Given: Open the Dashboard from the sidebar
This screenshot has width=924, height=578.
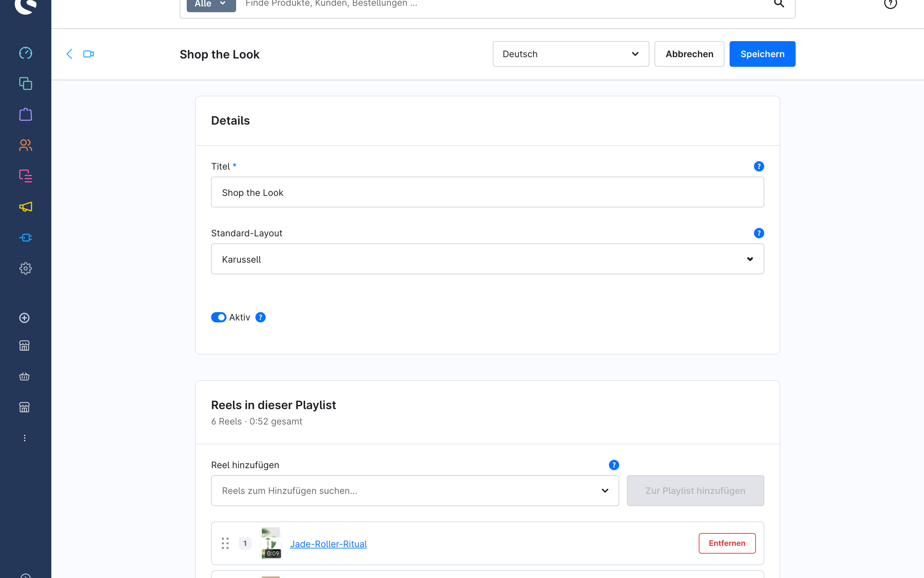Looking at the screenshot, I should click(26, 53).
